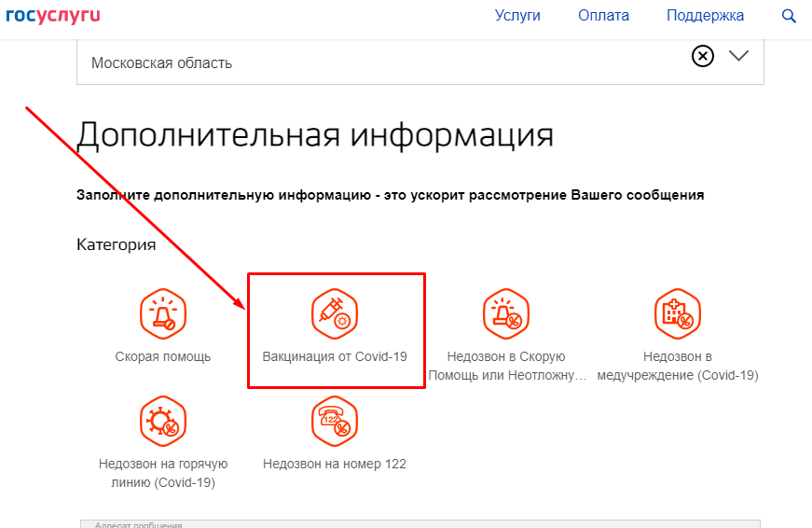The image size is (812, 528).
Task: Click the Госуслуги logo
Action: [53, 16]
